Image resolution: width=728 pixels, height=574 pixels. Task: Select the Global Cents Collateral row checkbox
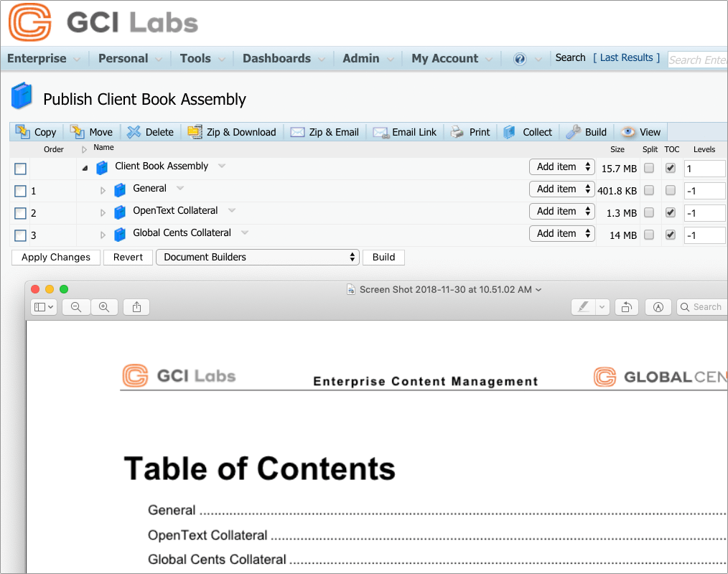pos(20,235)
